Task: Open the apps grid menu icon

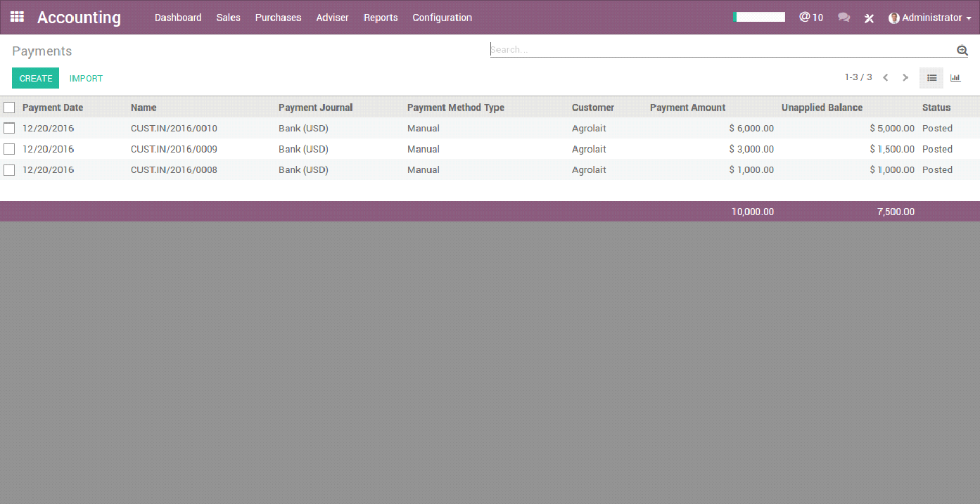Action: 18,17
